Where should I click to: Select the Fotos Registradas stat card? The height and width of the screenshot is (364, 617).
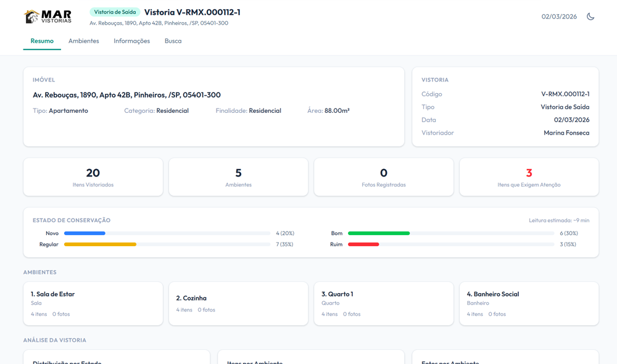(x=384, y=177)
